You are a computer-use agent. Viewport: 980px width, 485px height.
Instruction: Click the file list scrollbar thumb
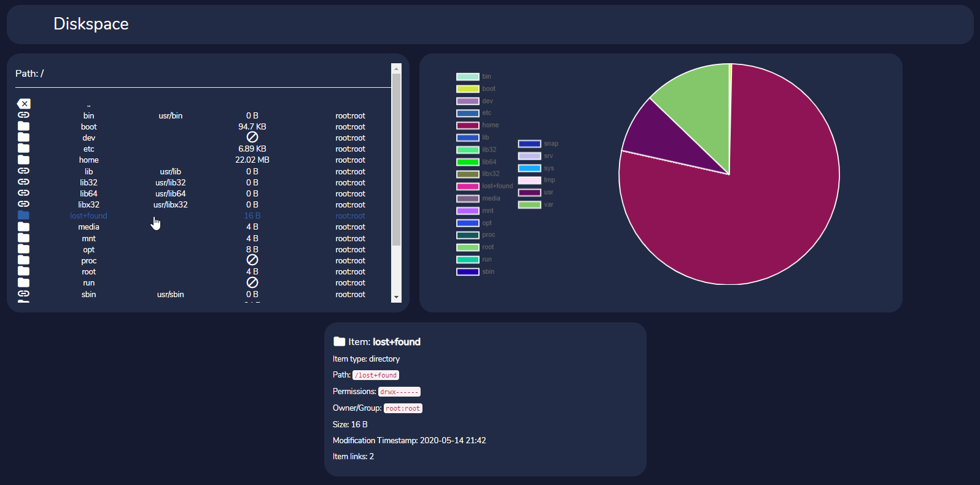click(x=396, y=160)
